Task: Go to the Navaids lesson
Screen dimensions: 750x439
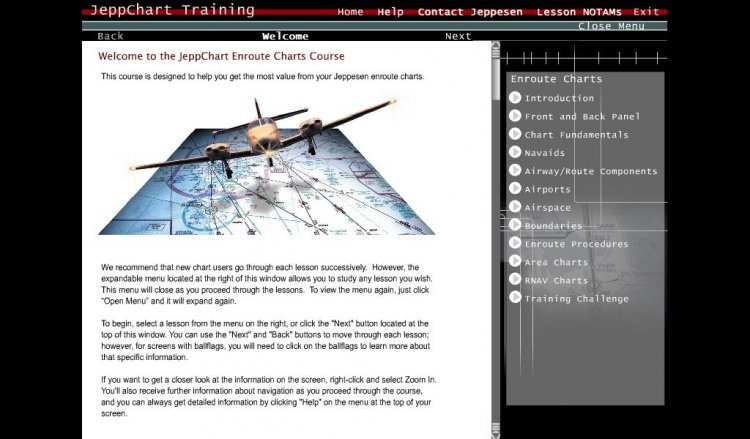Action: point(545,153)
